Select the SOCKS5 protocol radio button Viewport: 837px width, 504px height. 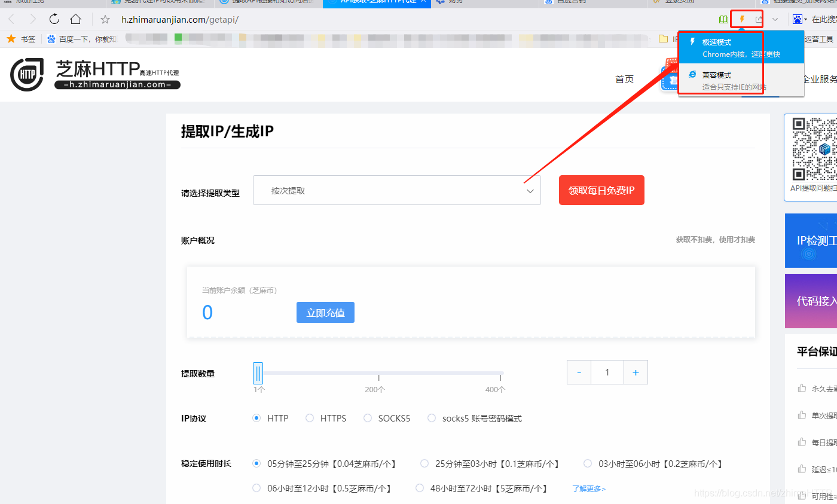[368, 419]
